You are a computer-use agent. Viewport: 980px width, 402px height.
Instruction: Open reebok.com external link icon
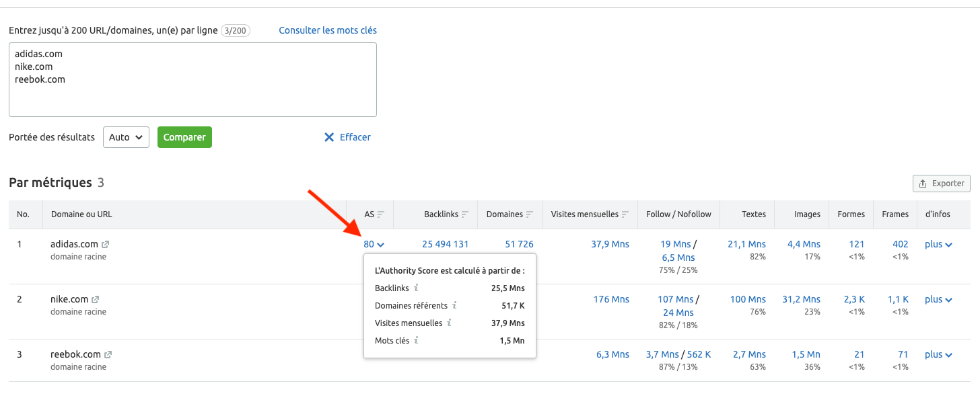(108, 355)
